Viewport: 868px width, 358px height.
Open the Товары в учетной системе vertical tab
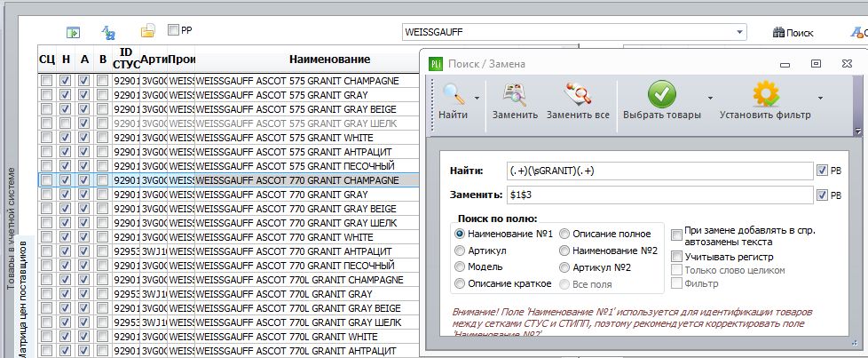(x=11, y=229)
